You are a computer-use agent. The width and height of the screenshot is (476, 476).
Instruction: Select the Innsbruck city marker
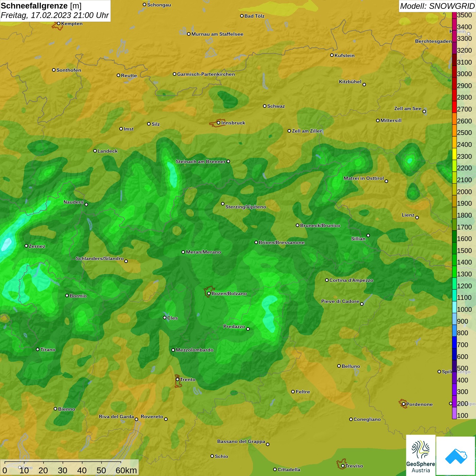219,123
